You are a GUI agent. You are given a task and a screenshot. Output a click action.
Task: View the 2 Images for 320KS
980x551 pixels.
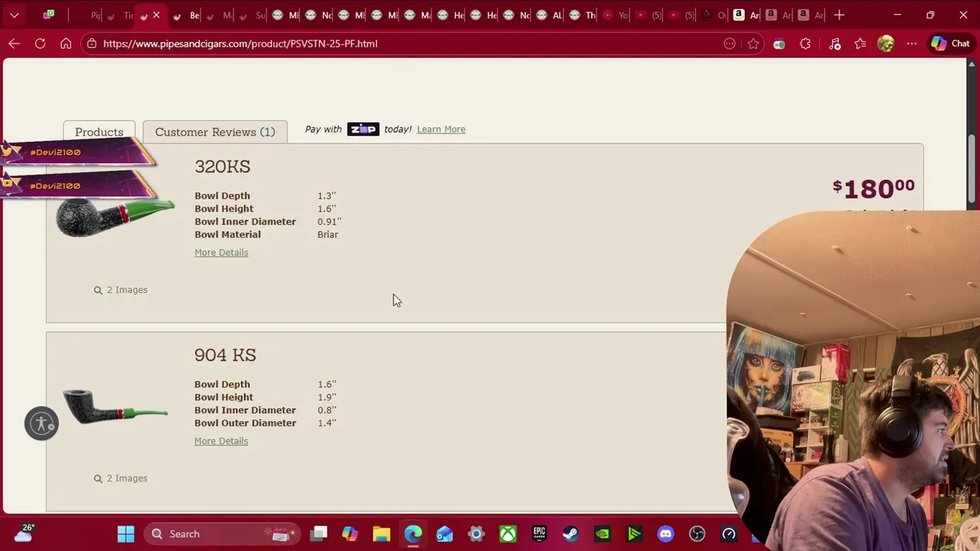click(x=120, y=290)
